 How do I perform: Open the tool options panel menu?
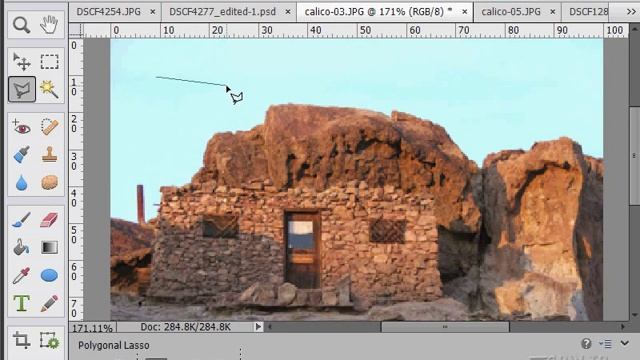coord(605,344)
